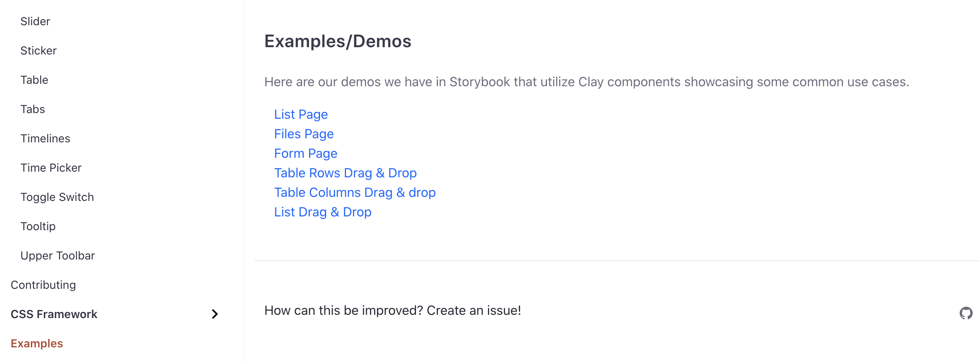Open the GitHub repository icon
Image resolution: width=980 pixels, height=362 pixels.
tap(966, 313)
